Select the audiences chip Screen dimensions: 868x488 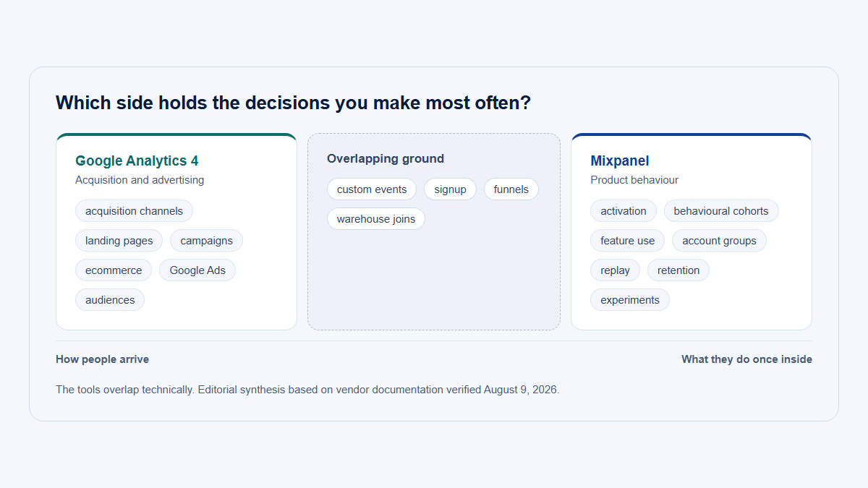pos(110,300)
